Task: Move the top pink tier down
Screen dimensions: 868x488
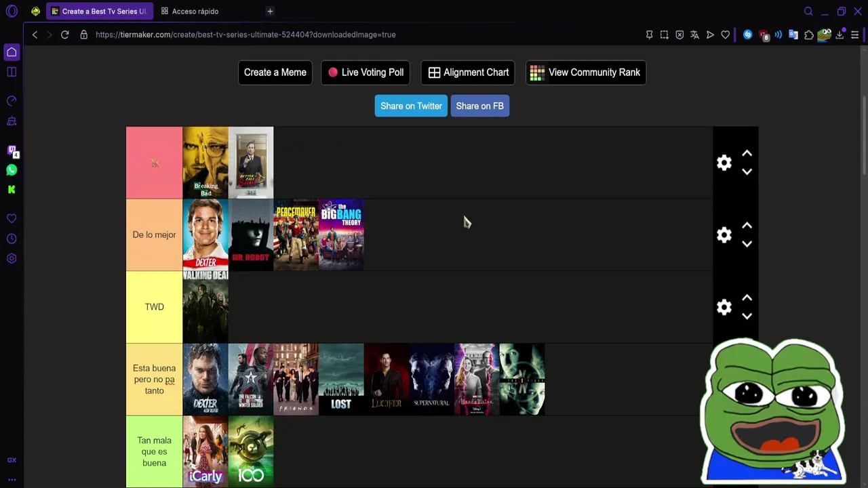Action: tap(747, 171)
